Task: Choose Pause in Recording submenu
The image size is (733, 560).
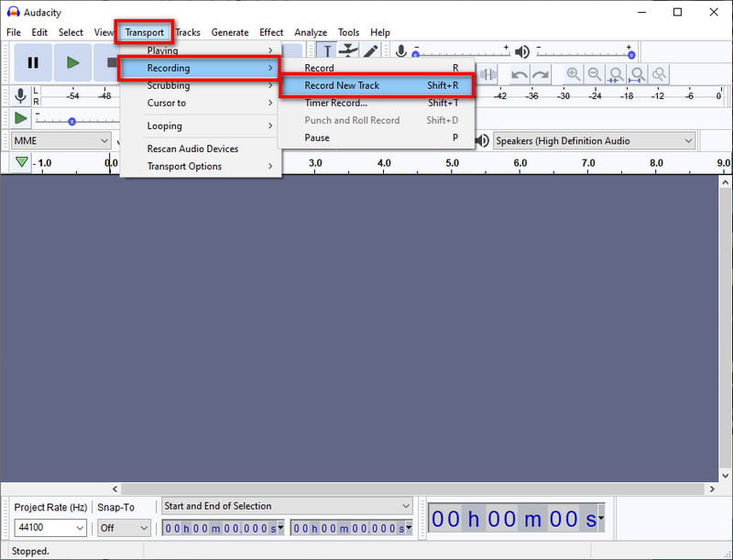Action: coord(377,137)
